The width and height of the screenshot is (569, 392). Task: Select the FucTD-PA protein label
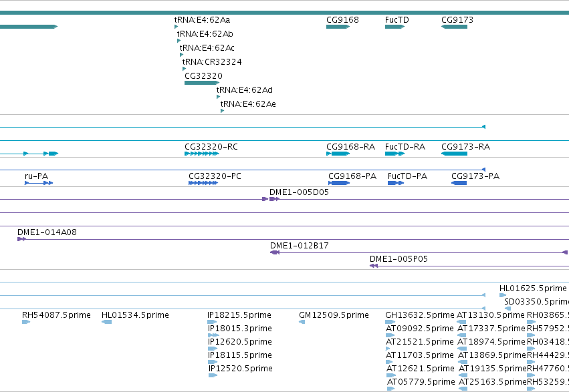(x=407, y=176)
